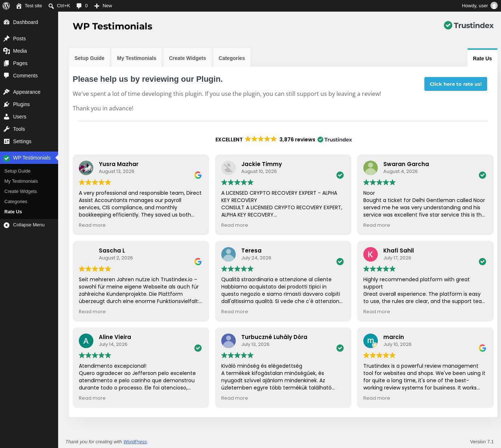501x448 pixels.
Task: Click the verified badge on Teresa's review
Action: (340, 262)
